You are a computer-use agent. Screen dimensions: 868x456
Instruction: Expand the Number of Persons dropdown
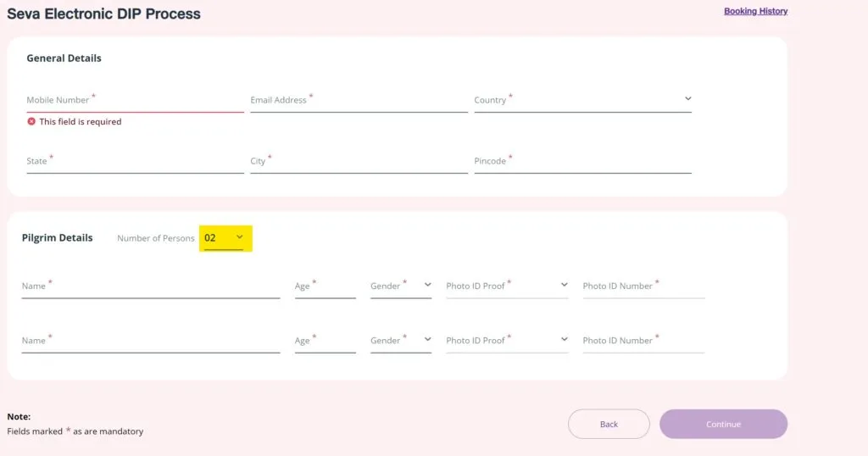pos(225,238)
